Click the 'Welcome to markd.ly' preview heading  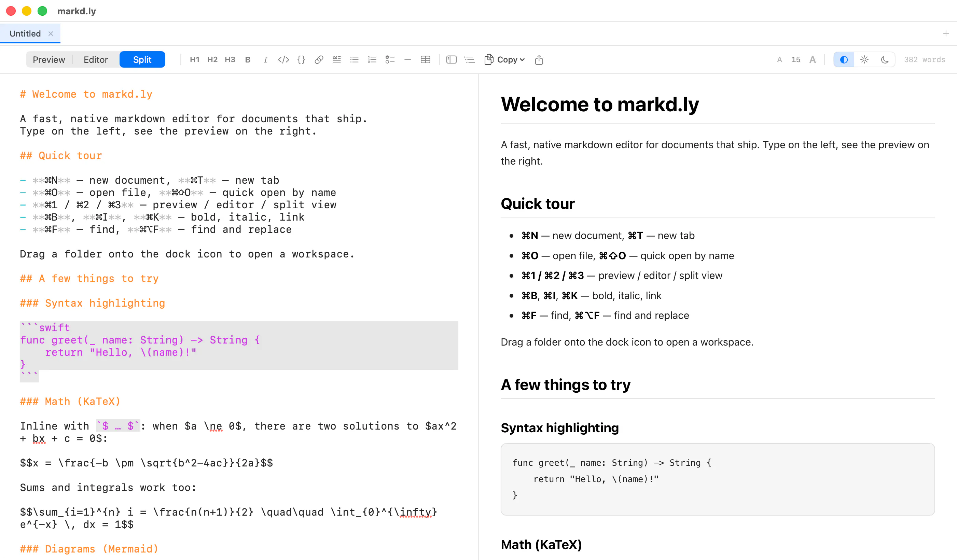pos(600,104)
